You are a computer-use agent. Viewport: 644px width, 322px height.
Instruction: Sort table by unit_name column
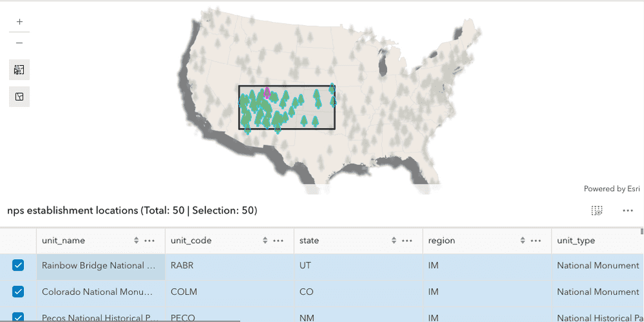[137, 241]
